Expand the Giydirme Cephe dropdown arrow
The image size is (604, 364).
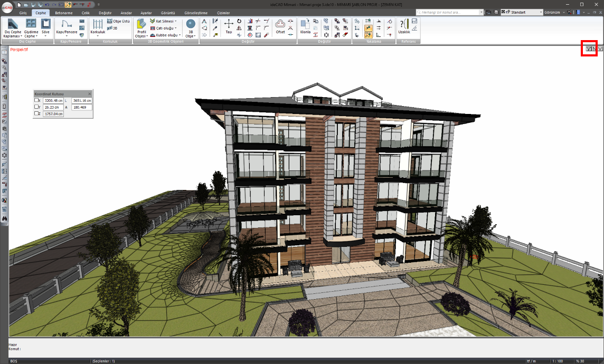36,36
